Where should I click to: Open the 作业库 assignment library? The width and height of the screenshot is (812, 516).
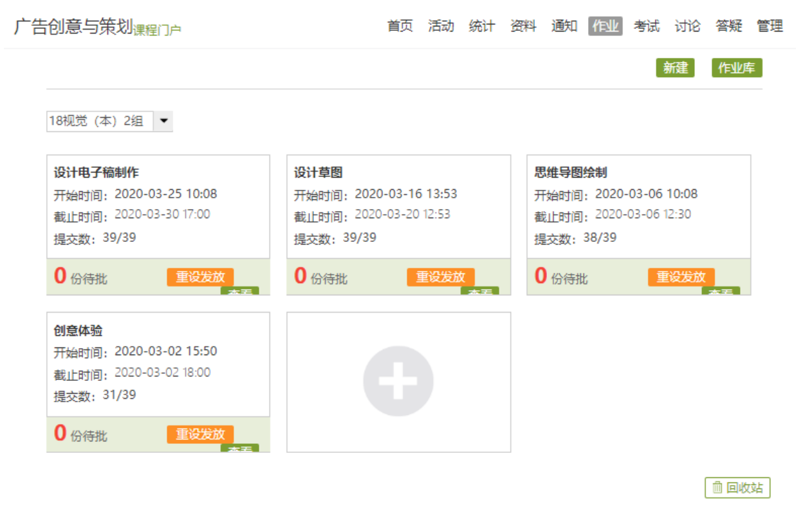tap(736, 68)
